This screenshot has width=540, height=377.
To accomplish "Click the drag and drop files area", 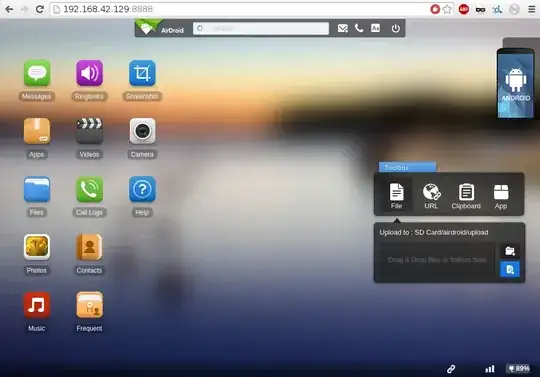I will click(437, 260).
